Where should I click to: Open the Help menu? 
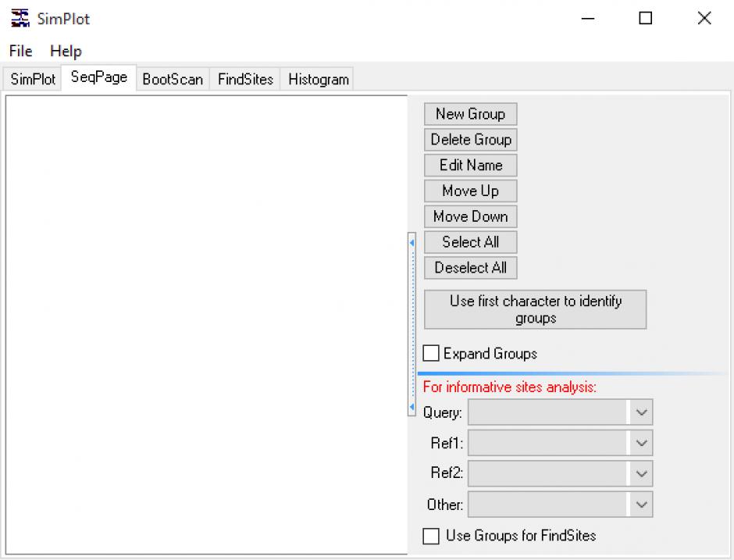(66, 51)
